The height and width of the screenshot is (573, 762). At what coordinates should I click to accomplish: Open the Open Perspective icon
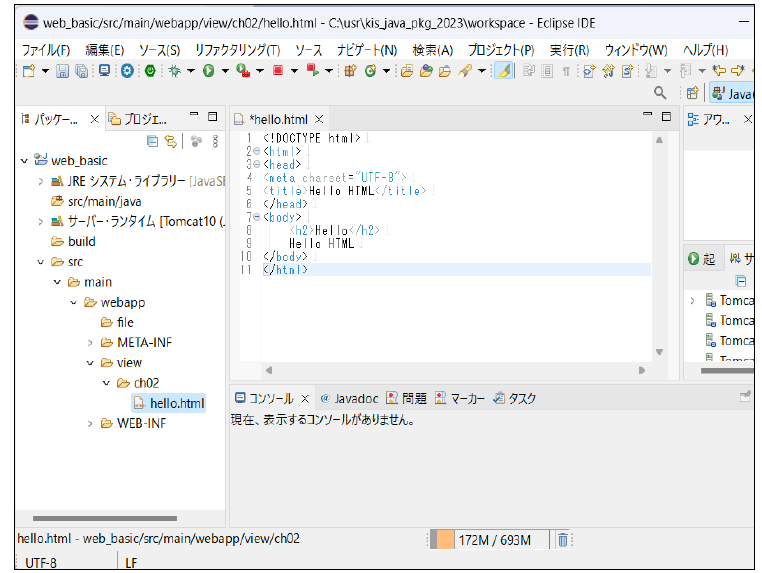pyautogui.click(x=692, y=93)
